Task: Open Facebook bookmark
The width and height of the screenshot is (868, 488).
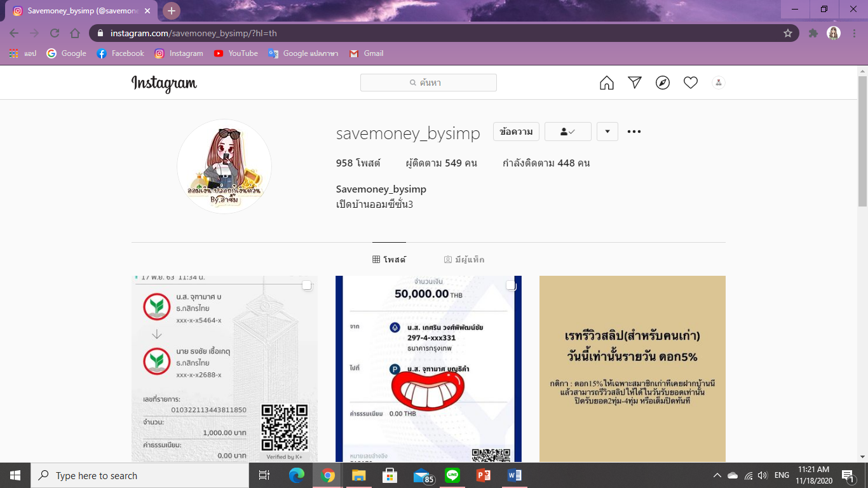Action: (x=120, y=53)
